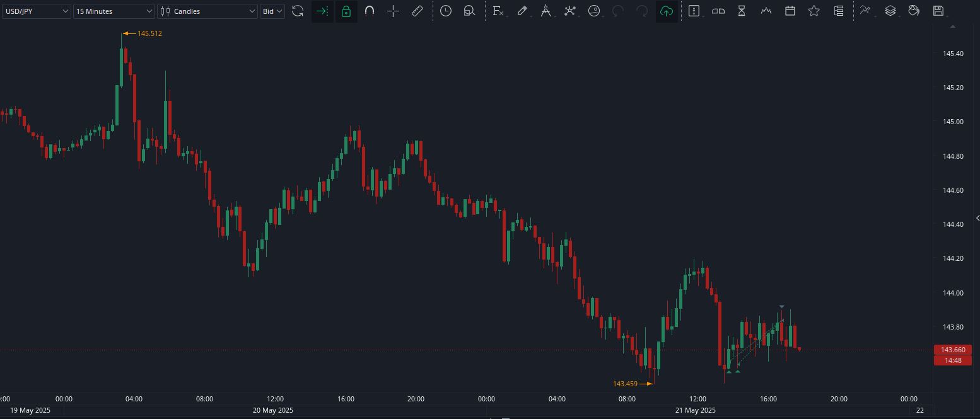Screen dimensions: 980x419
Task: Click the 21 May 2025 date label
Action: 696,410
